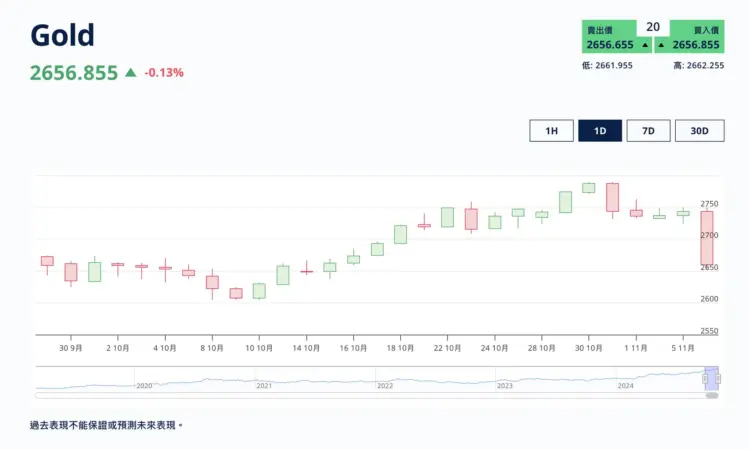Click the sell price 2656.655 box
Image resolution: width=750 pixels, height=449 pixels.
(x=617, y=37)
